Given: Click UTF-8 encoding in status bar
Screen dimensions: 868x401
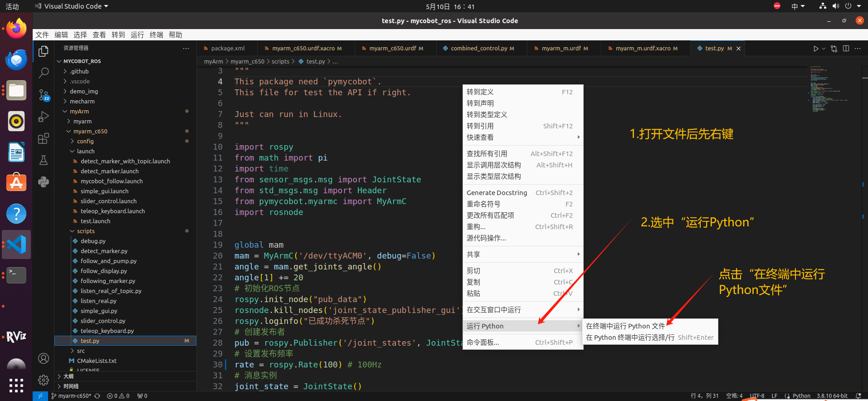Looking at the screenshot, I should pos(757,396).
